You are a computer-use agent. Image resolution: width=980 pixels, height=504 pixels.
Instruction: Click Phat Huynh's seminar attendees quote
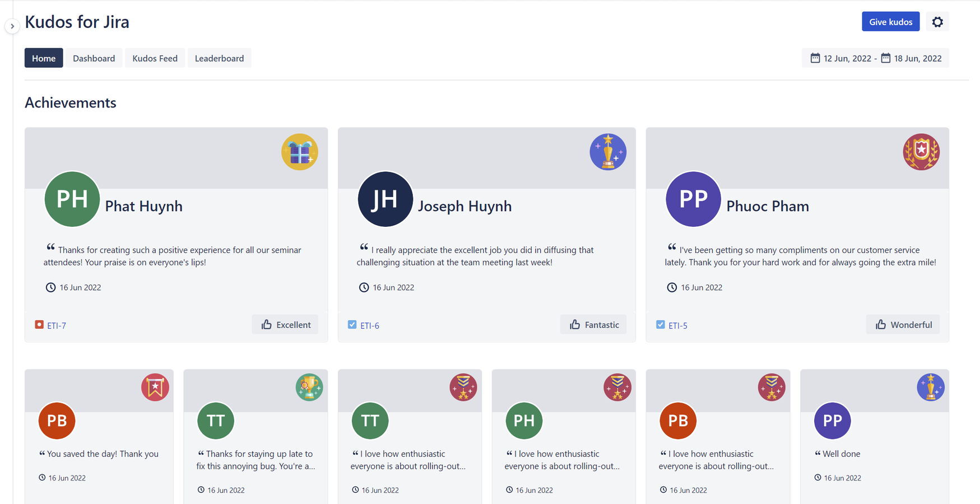pyautogui.click(x=173, y=256)
